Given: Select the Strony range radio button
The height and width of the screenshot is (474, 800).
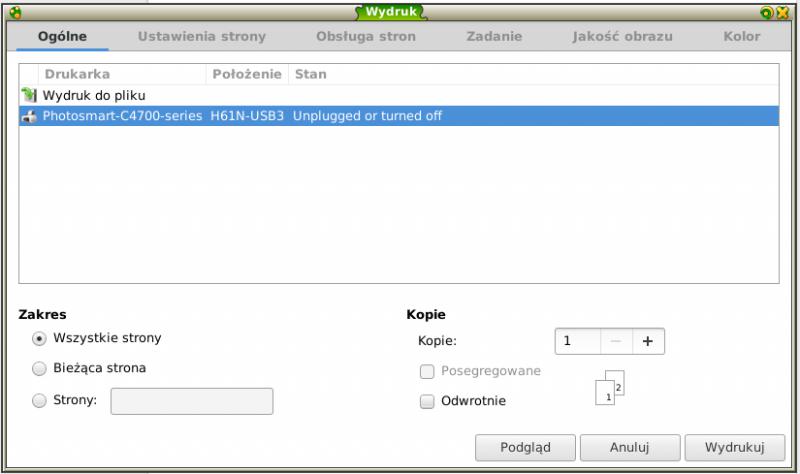Looking at the screenshot, I should click(x=39, y=400).
